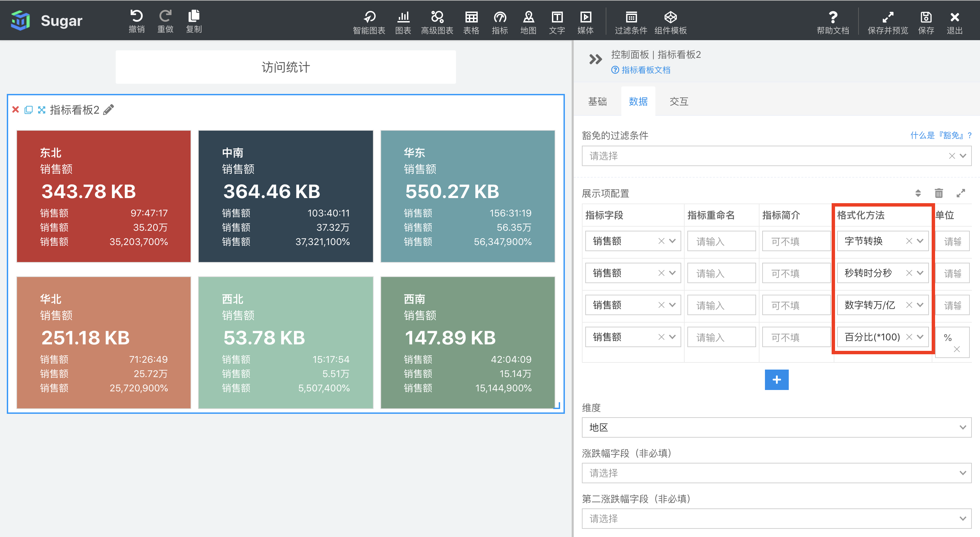Click pencil icon to rename 指标看板2
The image size is (980, 537).
[x=109, y=110]
